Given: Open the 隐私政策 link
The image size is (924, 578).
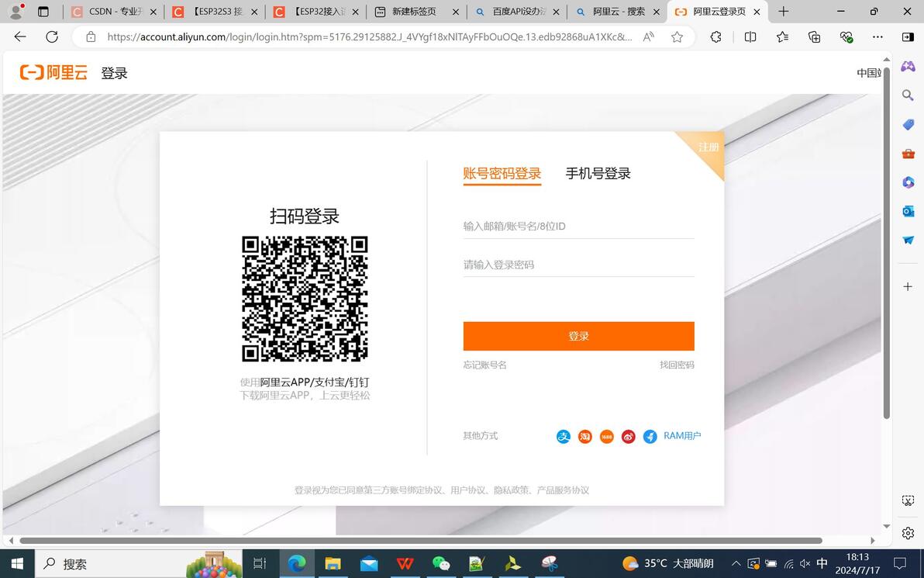Looking at the screenshot, I should pyautogui.click(x=512, y=490).
